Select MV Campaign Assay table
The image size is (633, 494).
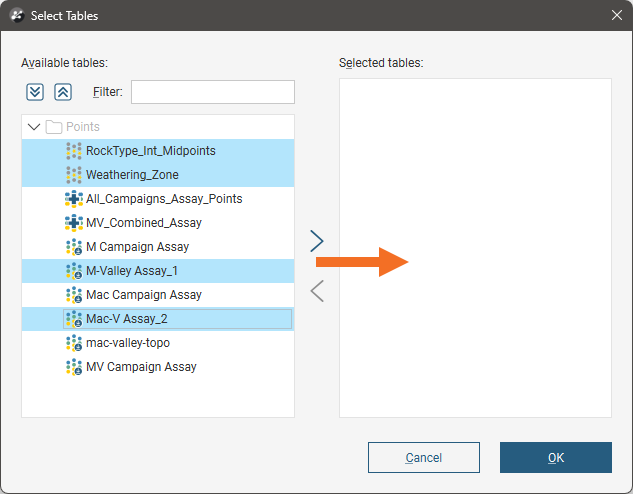click(x=141, y=367)
